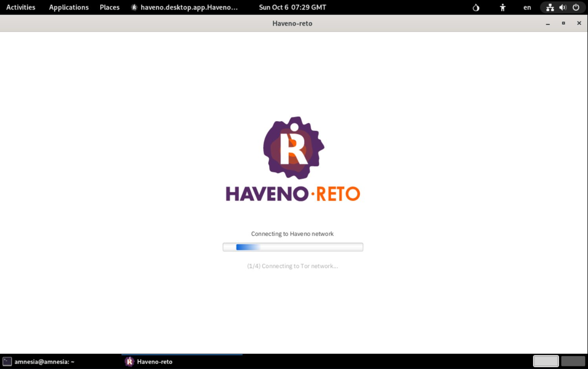Switch to the first workspace box

point(546,361)
